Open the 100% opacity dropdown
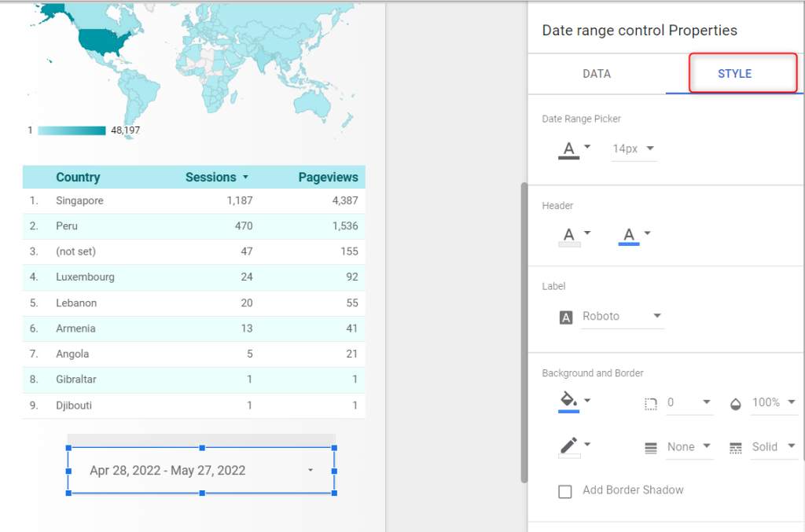Screen dimensions: 805x532 click(x=774, y=402)
